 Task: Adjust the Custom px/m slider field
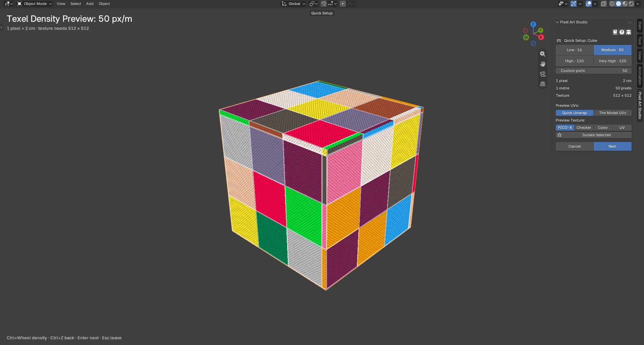[x=594, y=71]
